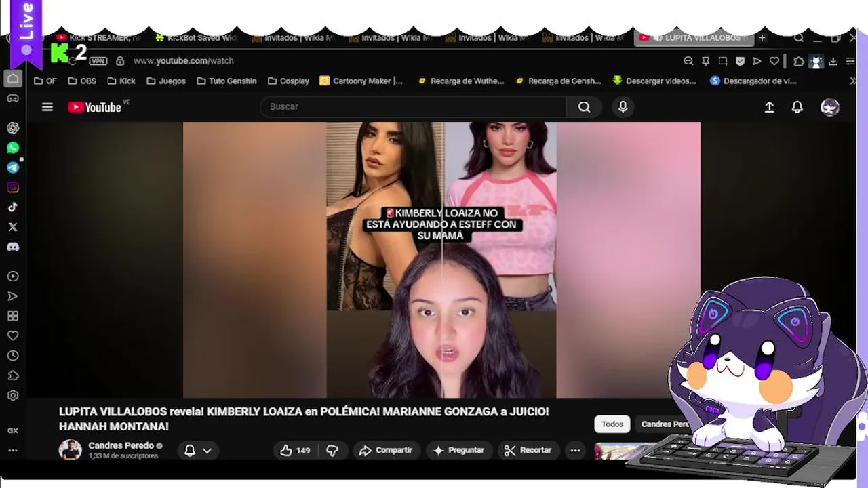868x488 pixels.
Task: Click the Compartir share button
Action: [386, 450]
